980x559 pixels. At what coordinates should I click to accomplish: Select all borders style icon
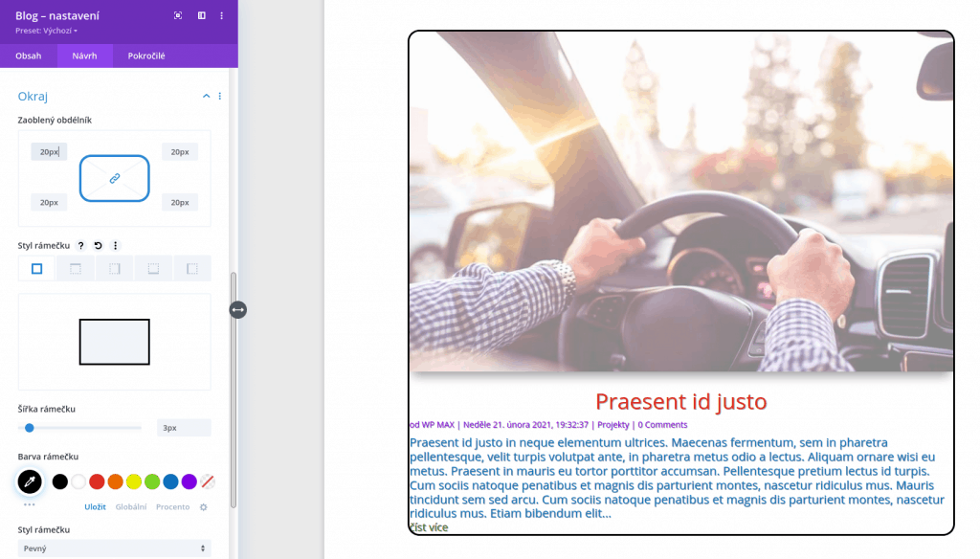coord(37,269)
